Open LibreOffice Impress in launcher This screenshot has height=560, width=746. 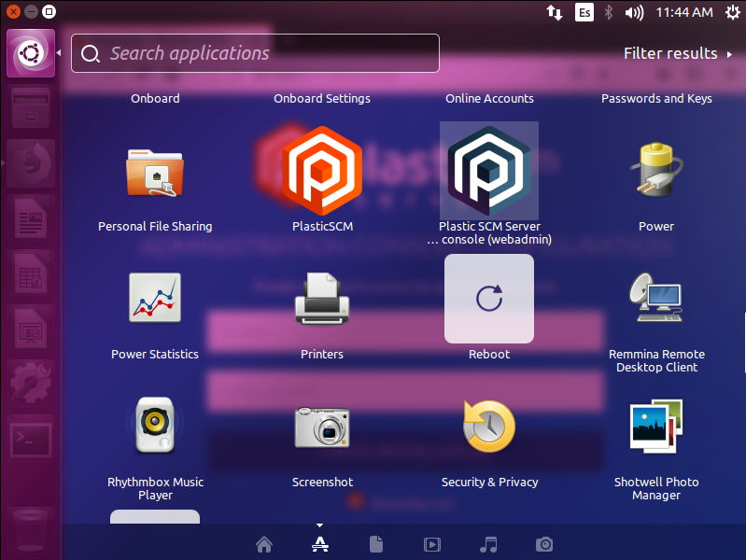31,328
